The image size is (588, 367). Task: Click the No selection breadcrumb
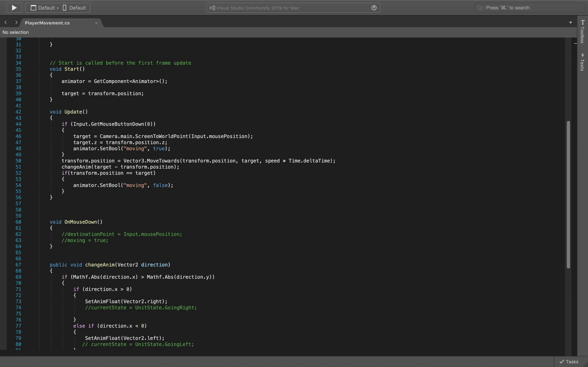16,32
